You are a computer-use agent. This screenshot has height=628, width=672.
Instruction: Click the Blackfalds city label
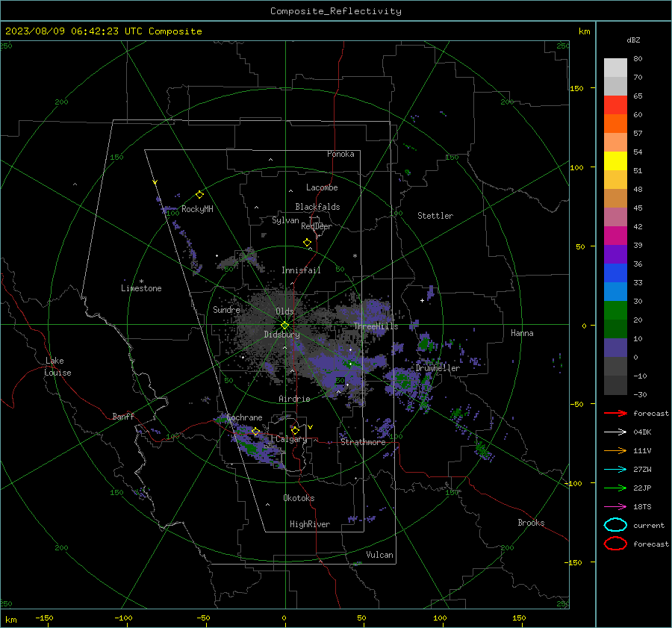click(317, 207)
